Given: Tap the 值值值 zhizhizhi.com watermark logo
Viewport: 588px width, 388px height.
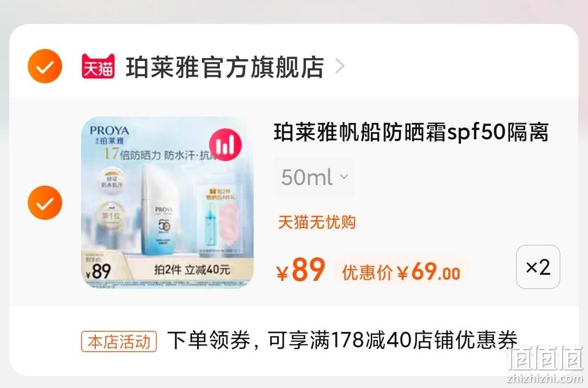Looking at the screenshot, I should 545,364.
